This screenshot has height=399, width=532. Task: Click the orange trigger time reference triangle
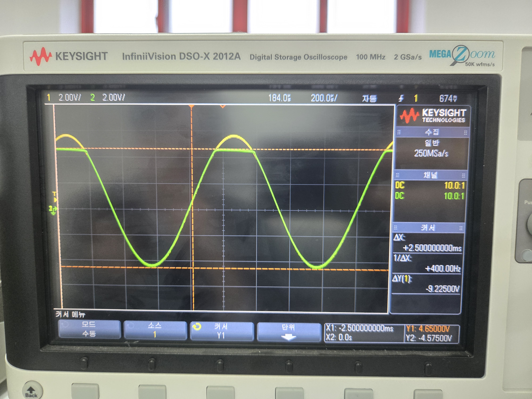tap(191, 106)
